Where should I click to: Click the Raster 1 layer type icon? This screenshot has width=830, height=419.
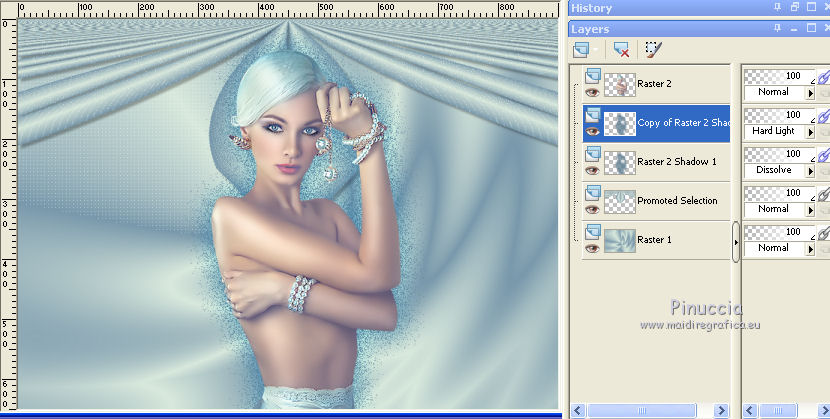point(592,233)
